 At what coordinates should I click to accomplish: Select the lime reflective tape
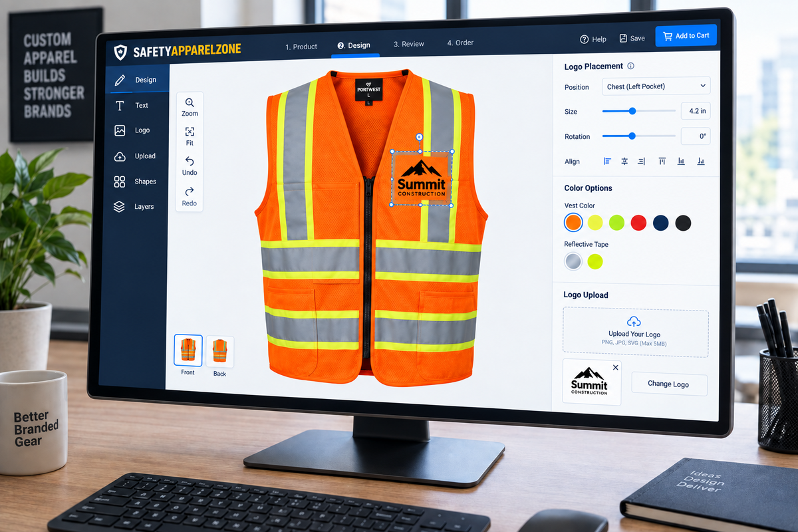(595, 261)
